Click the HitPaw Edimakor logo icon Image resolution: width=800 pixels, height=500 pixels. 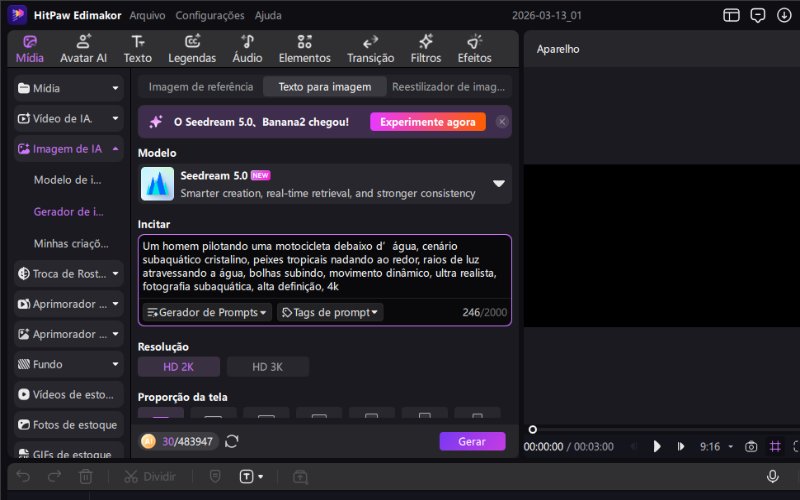coord(17,15)
